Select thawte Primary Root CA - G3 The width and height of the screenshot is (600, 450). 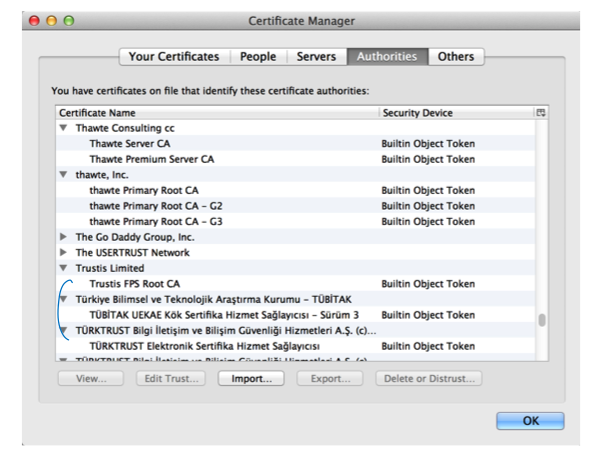(295, 222)
